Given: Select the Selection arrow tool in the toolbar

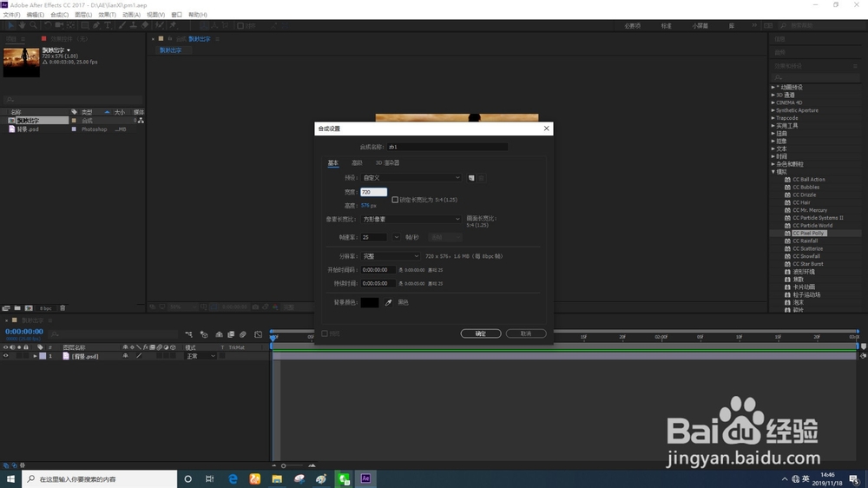Looking at the screenshot, I should click(10, 25).
